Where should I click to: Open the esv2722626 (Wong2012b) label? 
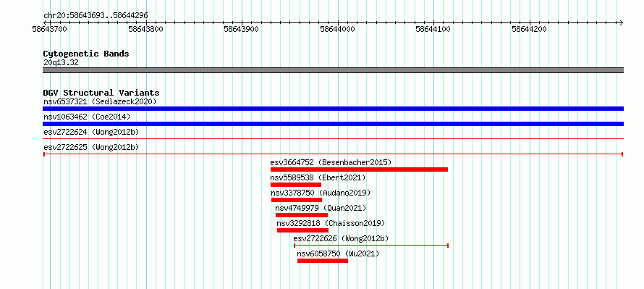[341, 238]
